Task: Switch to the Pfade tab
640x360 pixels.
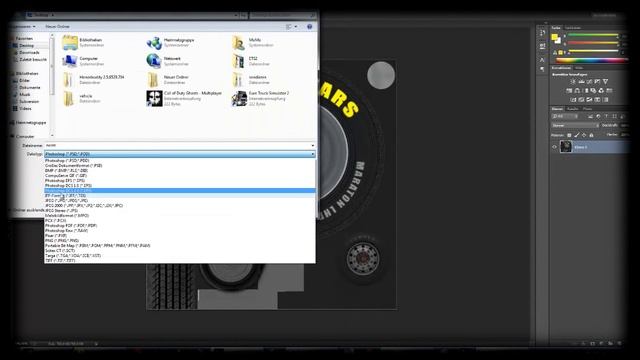Action: (587, 109)
